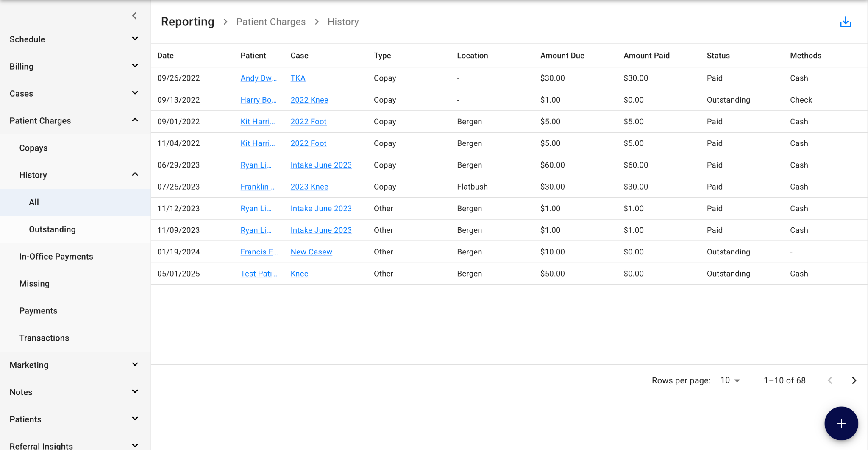This screenshot has height=450, width=868.
Task: Click Patient Charges in the breadcrumb
Action: pyautogui.click(x=271, y=22)
